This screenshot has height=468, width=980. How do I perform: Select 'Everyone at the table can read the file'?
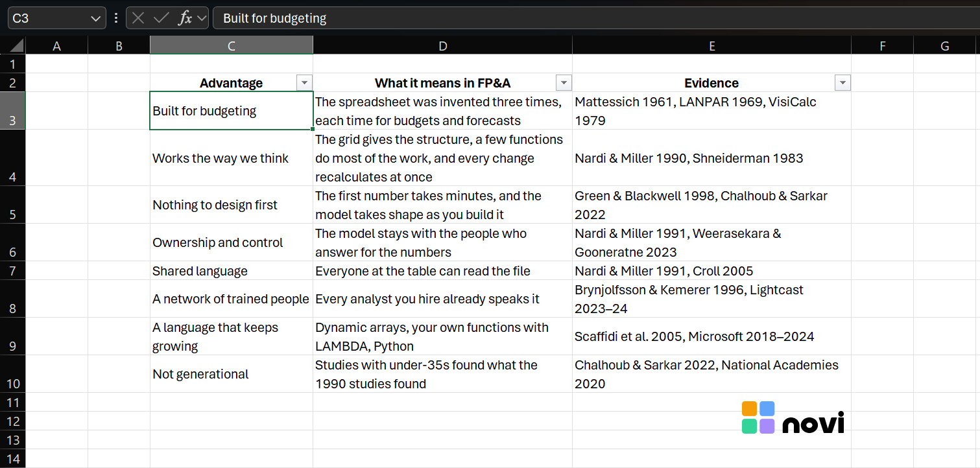[x=442, y=270]
